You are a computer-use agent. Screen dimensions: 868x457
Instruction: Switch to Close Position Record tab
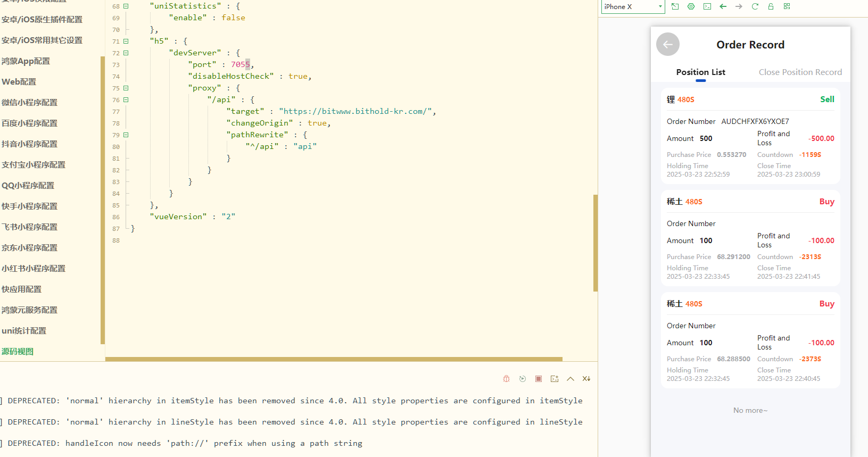click(800, 72)
